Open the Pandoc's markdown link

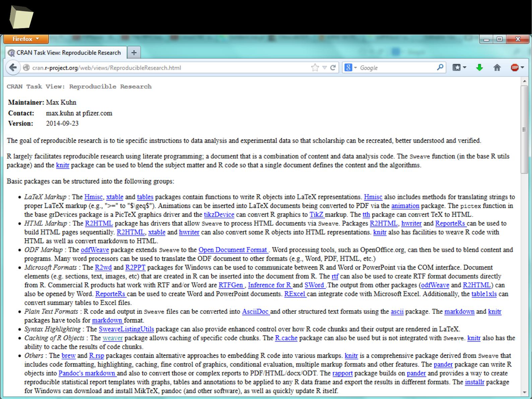[x=87, y=373]
